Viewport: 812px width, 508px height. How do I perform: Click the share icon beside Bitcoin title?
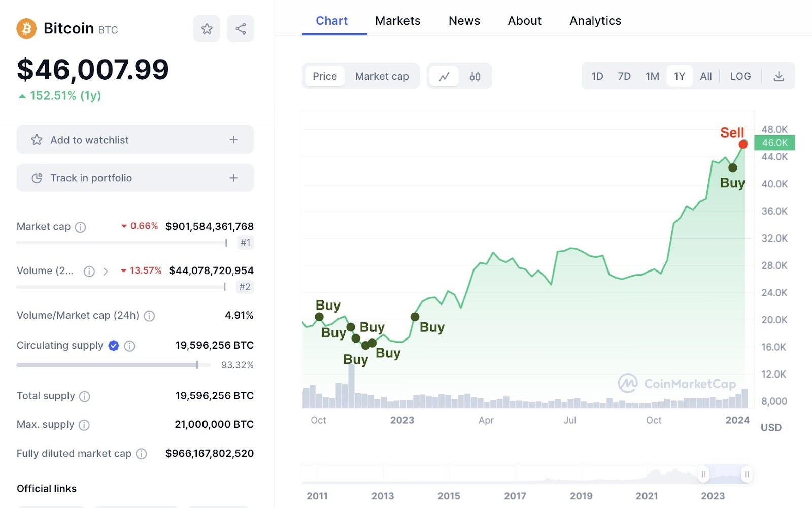pyautogui.click(x=241, y=29)
